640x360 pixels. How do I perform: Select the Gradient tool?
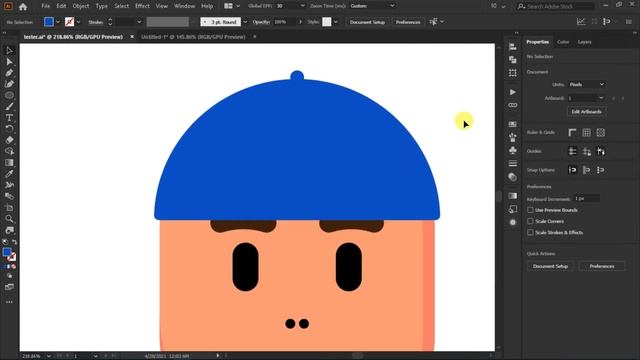tap(9, 162)
